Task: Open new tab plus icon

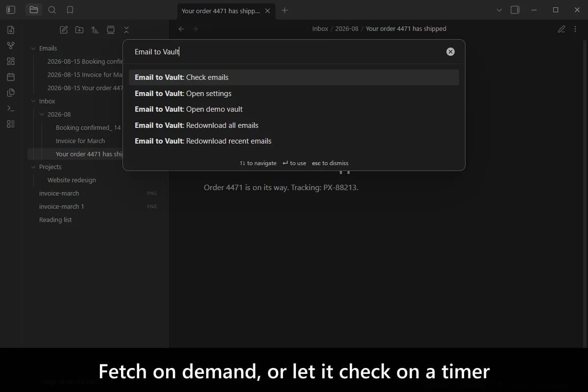Action: (x=285, y=10)
